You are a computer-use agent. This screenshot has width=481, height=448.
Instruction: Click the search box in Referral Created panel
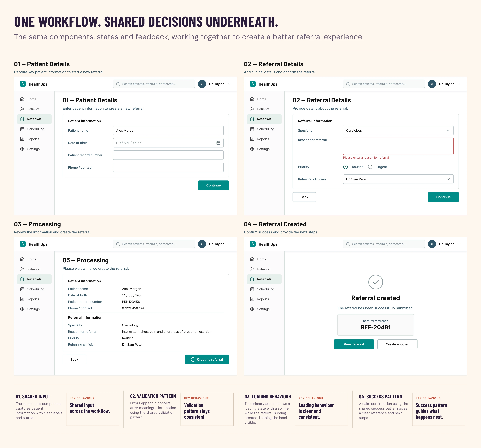click(384, 244)
